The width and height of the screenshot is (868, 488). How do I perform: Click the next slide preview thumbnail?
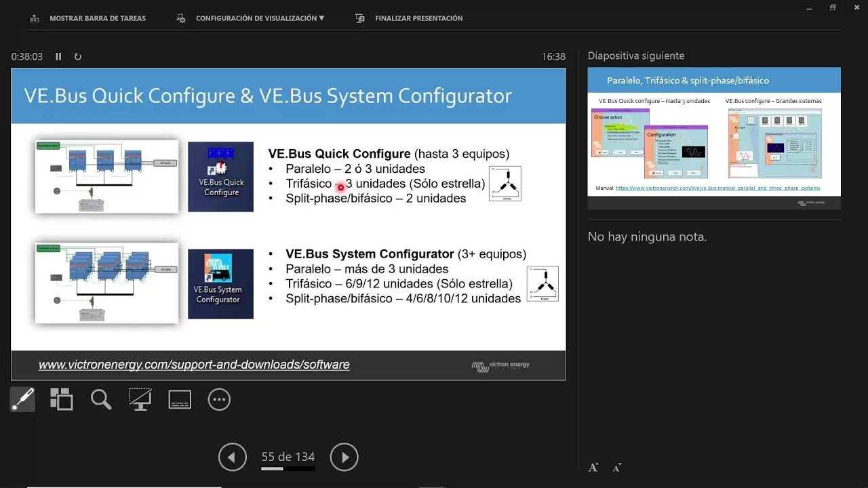click(714, 138)
